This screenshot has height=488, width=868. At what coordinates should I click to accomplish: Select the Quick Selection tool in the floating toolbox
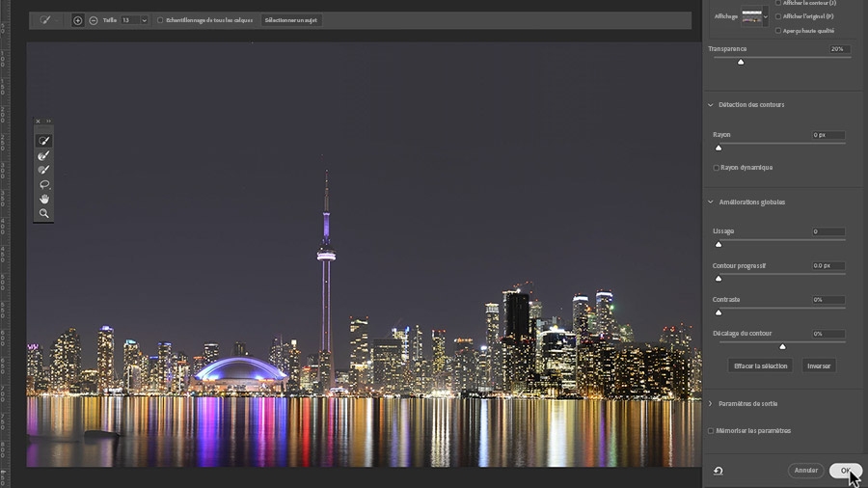pyautogui.click(x=43, y=141)
